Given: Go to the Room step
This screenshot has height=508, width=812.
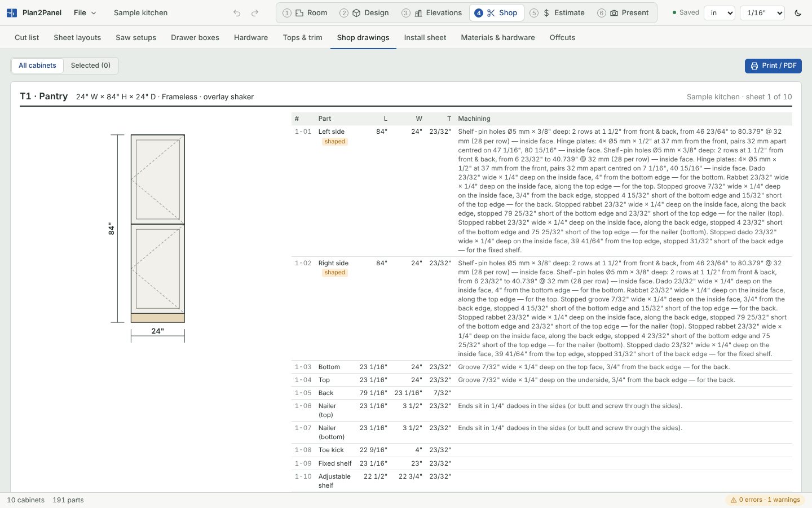Looking at the screenshot, I should pos(305,12).
